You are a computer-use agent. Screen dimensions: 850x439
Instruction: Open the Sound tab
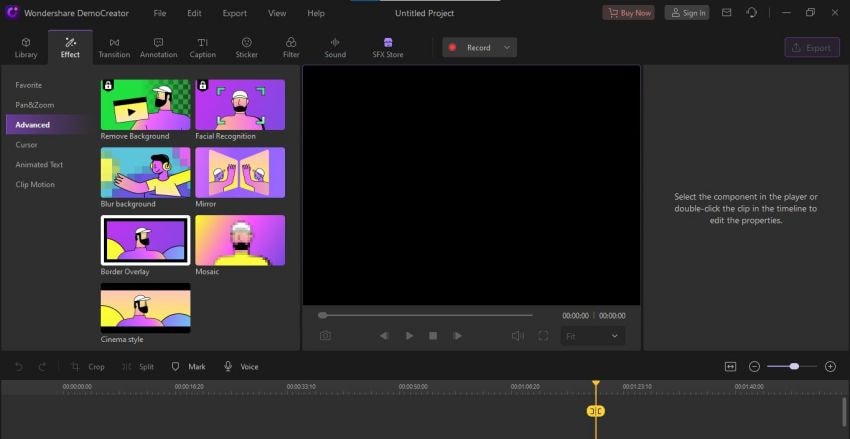335,48
